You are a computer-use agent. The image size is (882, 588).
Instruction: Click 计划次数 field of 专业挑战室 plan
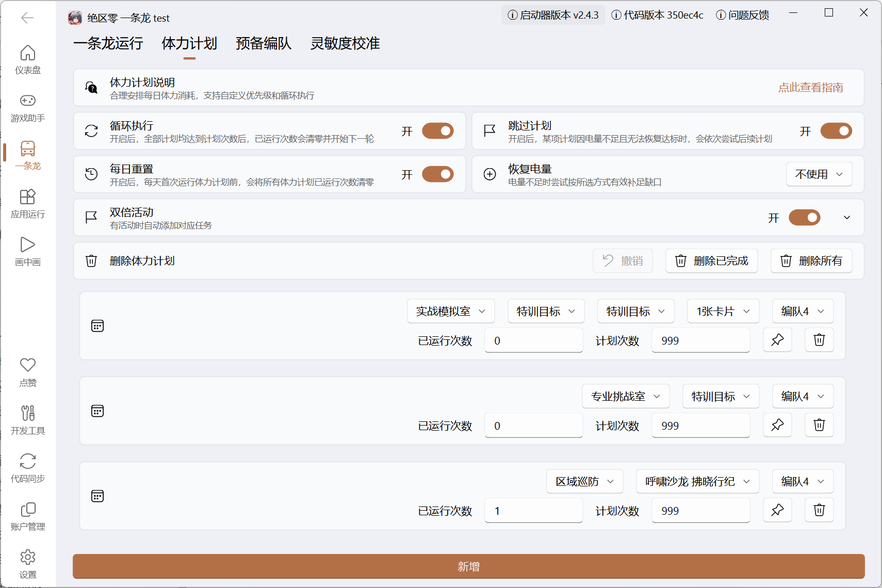700,426
